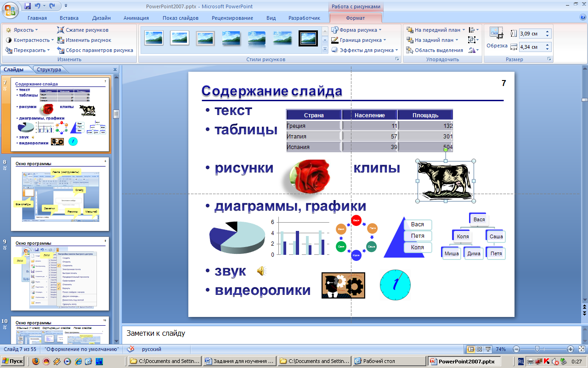588x368 pixels.
Task: Open the Дизайн ribbon tab
Action: (x=101, y=18)
